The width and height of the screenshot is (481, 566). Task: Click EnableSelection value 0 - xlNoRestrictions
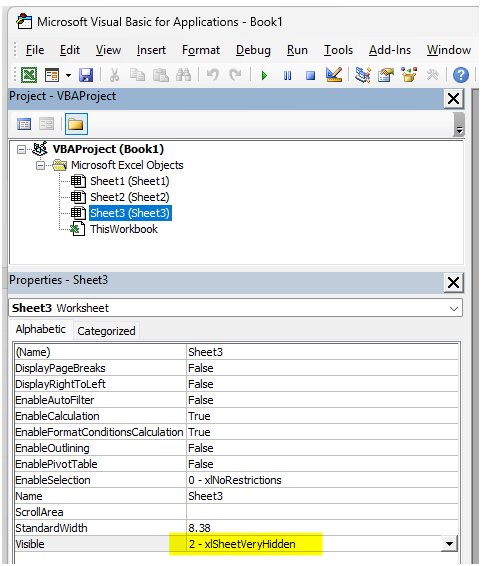coord(322,480)
